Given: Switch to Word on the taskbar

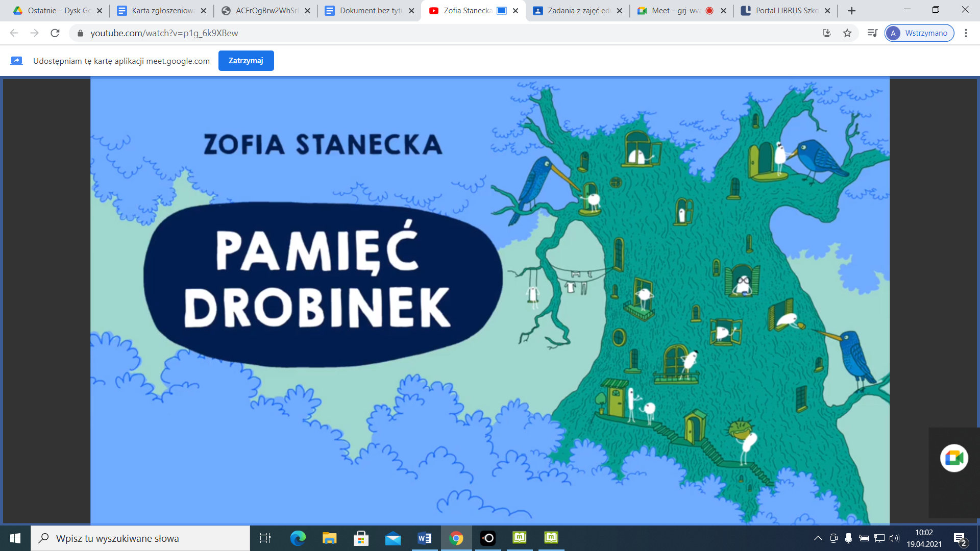Looking at the screenshot, I should click(424, 538).
